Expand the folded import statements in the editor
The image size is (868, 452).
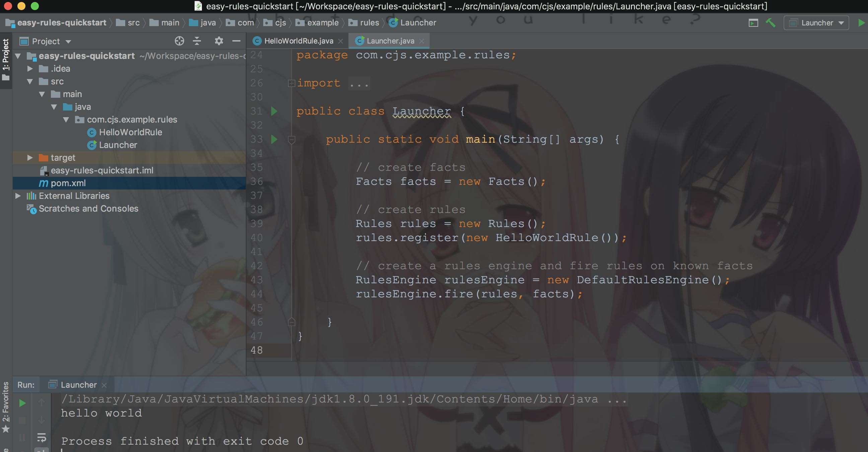click(291, 83)
